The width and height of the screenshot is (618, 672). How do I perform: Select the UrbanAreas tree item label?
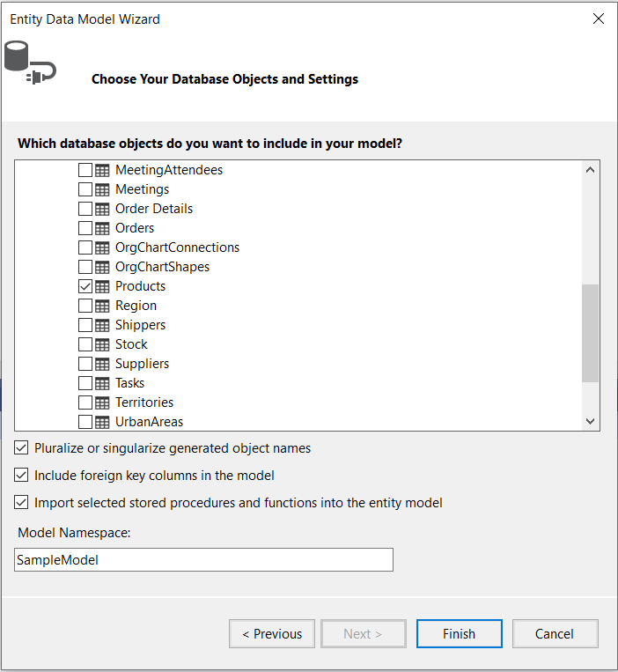pos(149,422)
